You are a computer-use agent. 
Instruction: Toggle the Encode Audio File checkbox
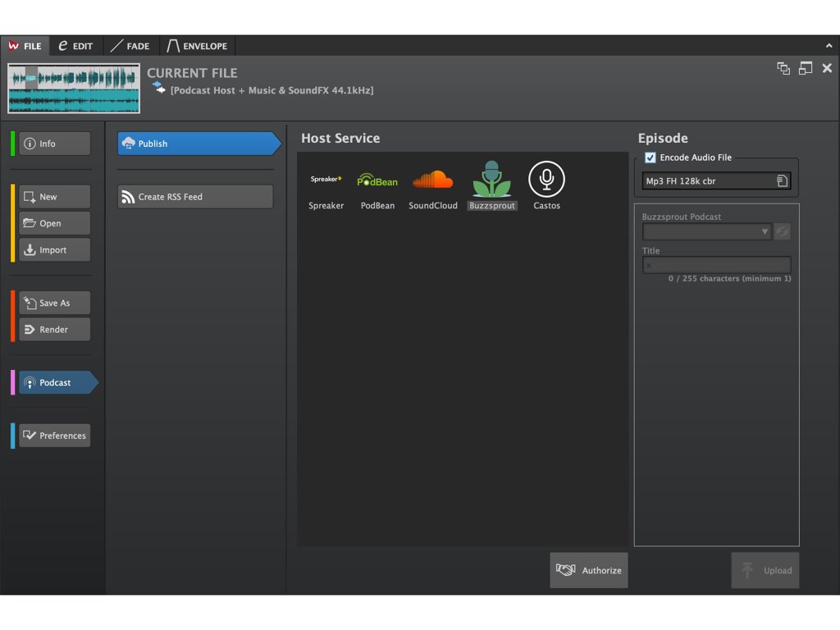coord(651,157)
